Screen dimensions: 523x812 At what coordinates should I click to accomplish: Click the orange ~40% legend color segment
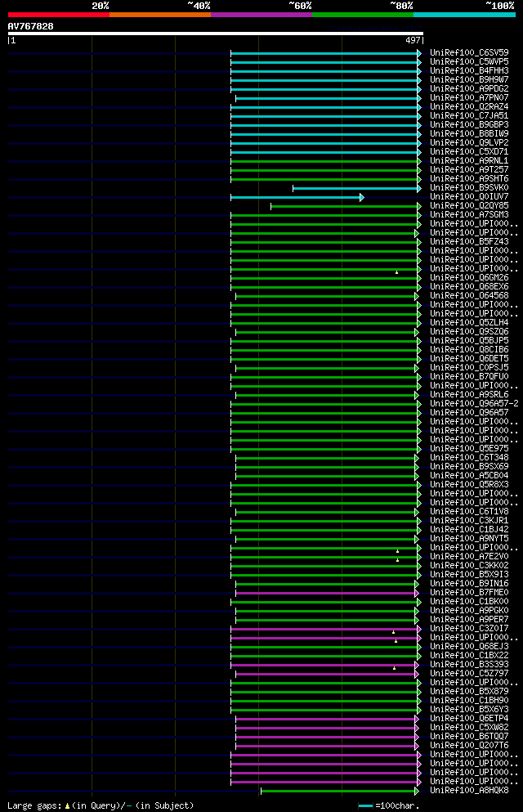pos(160,15)
